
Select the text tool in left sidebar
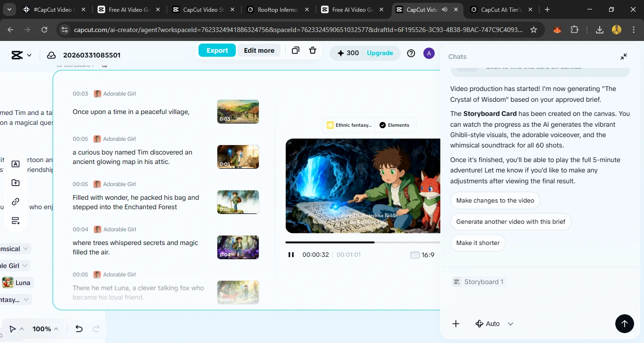click(x=16, y=164)
